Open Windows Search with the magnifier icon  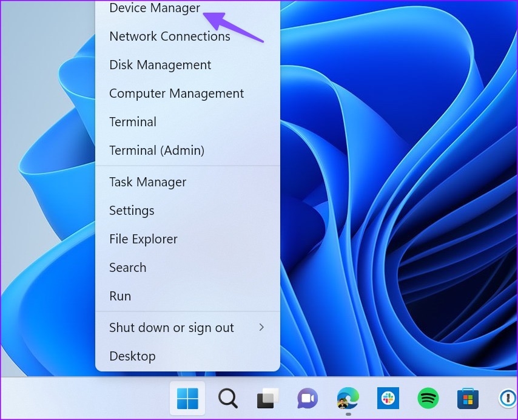pos(227,399)
